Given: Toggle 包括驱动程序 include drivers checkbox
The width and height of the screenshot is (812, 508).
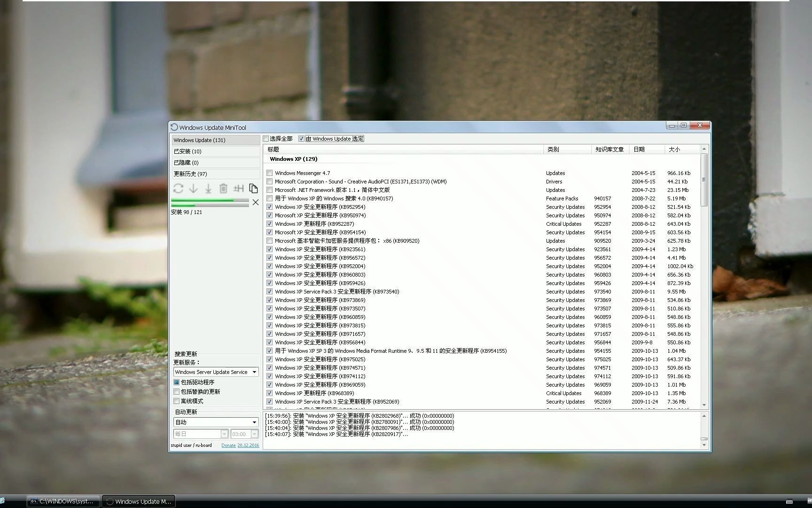Looking at the screenshot, I should click(177, 382).
